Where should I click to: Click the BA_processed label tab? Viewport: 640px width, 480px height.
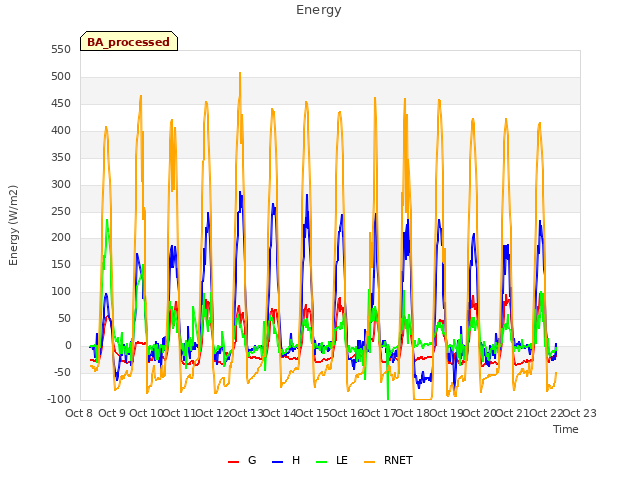(x=129, y=41)
